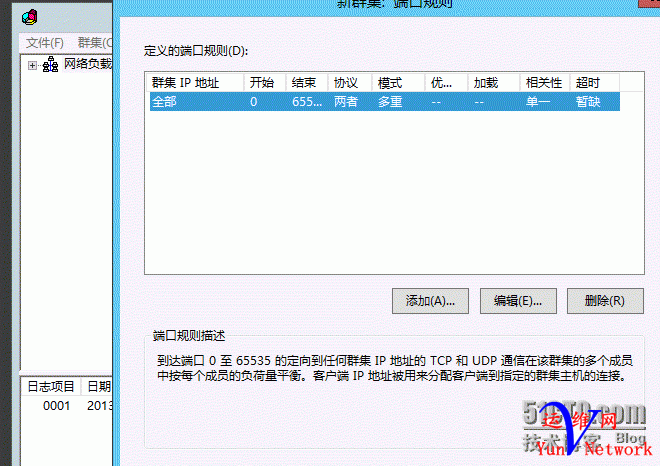Click the 超时 column header

point(595,83)
